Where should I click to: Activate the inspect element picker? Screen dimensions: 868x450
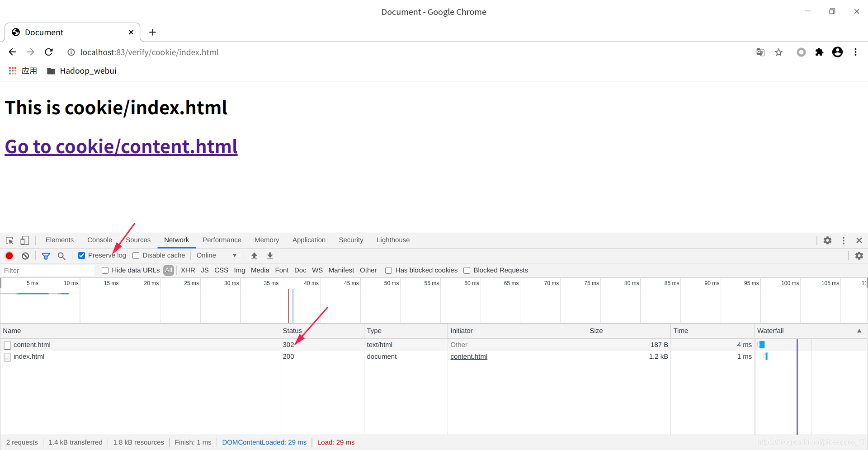(x=9, y=240)
